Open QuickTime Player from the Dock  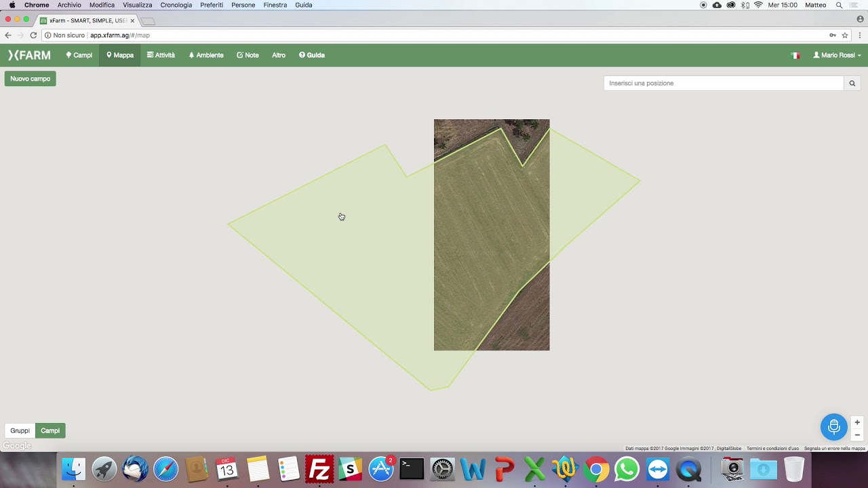point(689,469)
